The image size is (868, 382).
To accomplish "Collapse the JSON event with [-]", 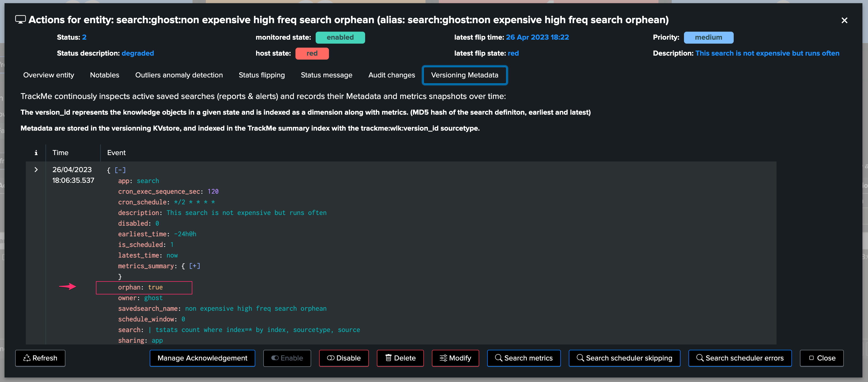I will (x=120, y=170).
